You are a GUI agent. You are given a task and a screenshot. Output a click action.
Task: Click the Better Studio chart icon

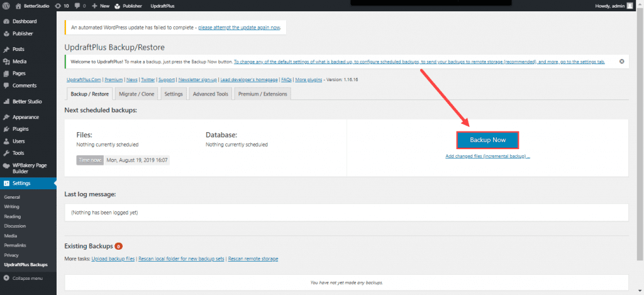[x=6, y=101]
